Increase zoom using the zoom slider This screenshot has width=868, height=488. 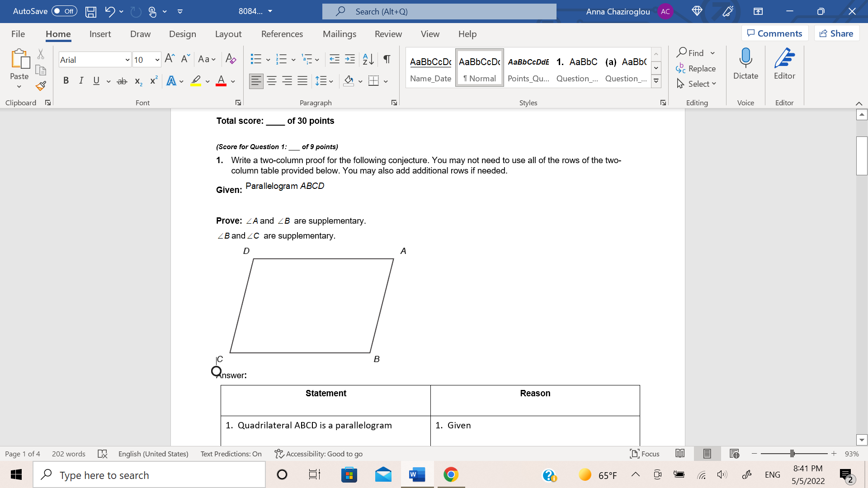tap(834, 454)
